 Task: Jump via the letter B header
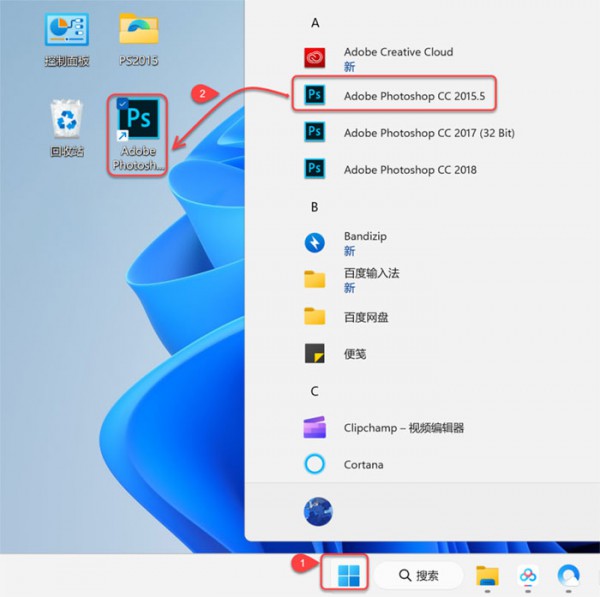pos(315,207)
